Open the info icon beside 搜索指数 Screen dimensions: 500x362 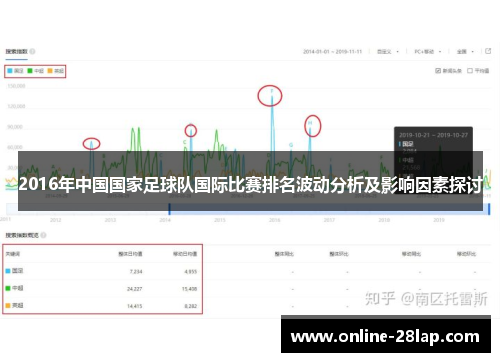click(x=32, y=51)
